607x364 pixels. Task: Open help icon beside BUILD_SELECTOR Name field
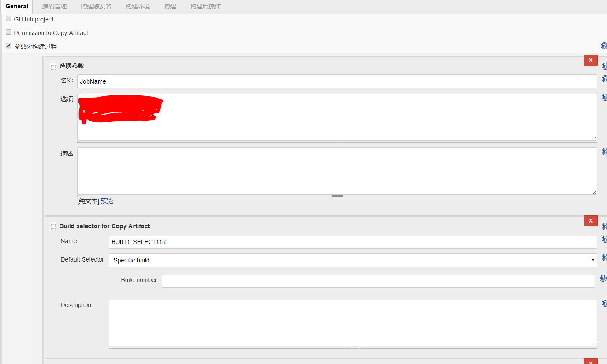[604, 240]
